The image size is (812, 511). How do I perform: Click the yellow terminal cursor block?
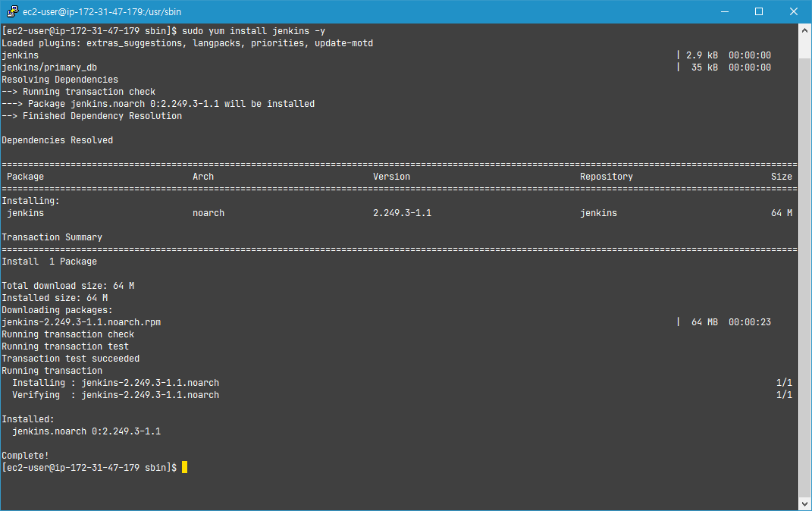pos(184,468)
